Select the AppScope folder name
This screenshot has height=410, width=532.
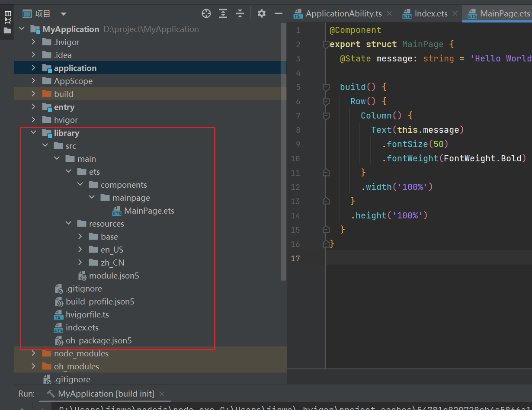coord(73,81)
